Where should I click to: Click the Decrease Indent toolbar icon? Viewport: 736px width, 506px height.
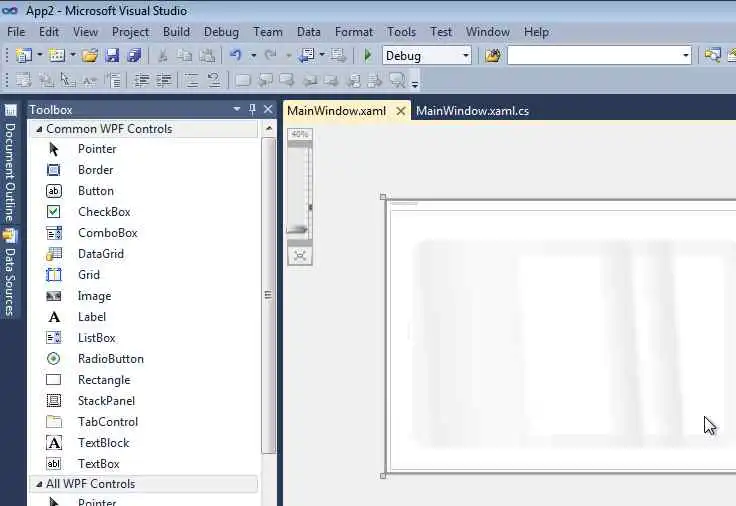141,80
